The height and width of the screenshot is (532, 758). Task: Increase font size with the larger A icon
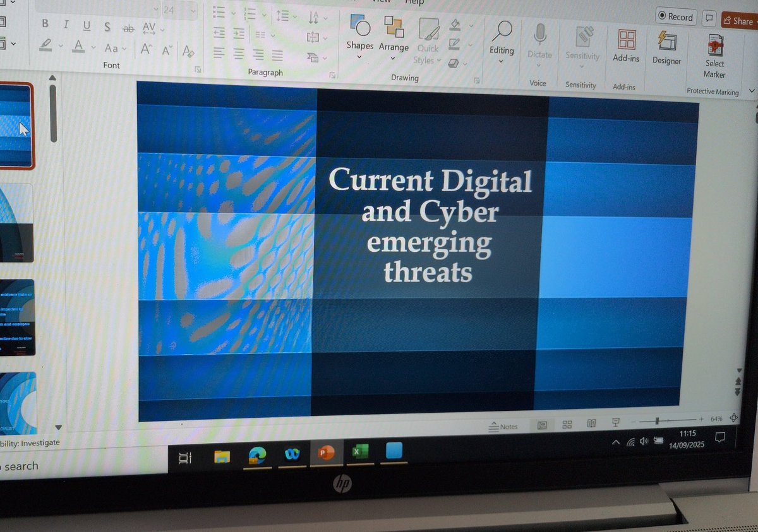145,49
